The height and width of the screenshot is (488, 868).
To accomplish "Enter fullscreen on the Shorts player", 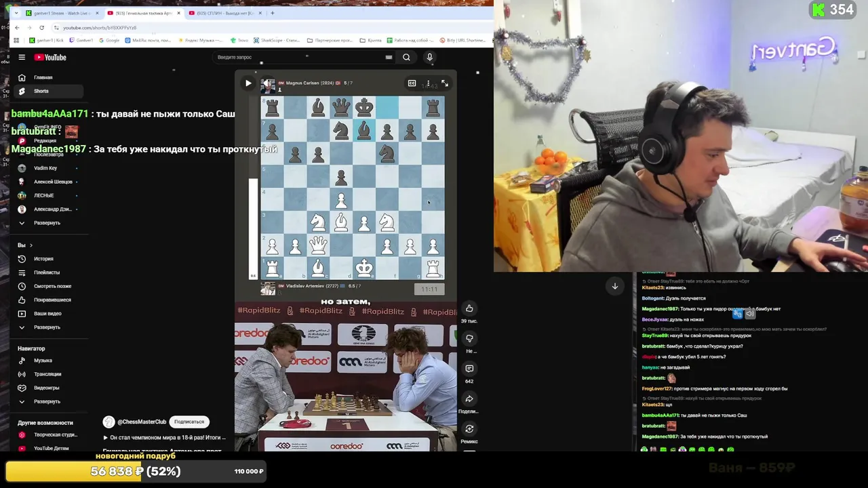I will (x=445, y=83).
